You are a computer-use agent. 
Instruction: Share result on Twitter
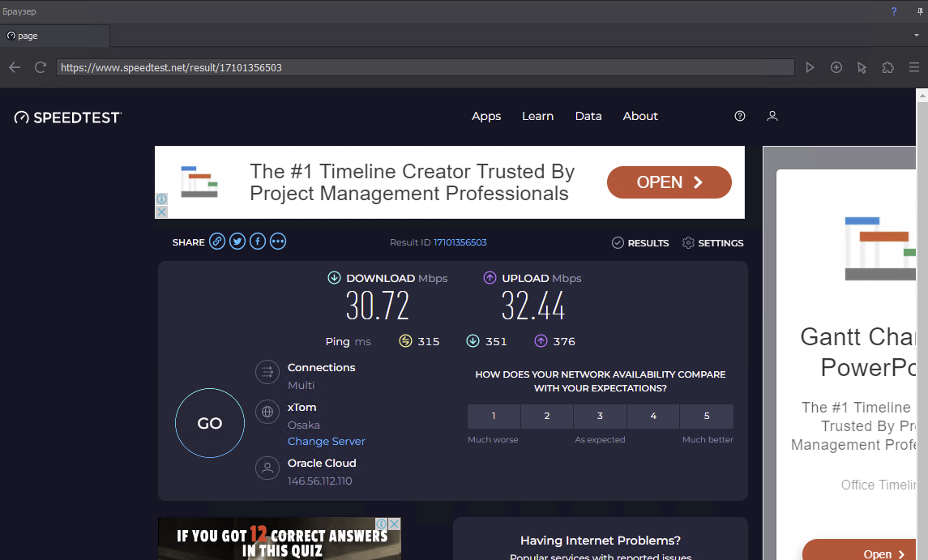pos(237,242)
